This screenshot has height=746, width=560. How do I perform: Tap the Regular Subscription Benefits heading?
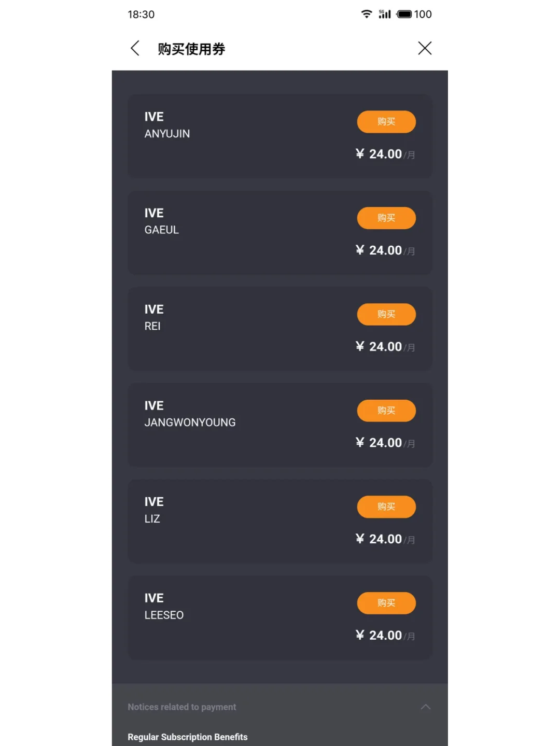coord(188,737)
